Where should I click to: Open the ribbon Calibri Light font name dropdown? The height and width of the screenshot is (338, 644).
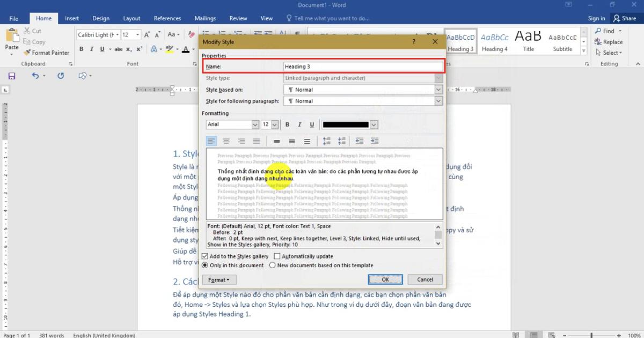(x=117, y=35)
